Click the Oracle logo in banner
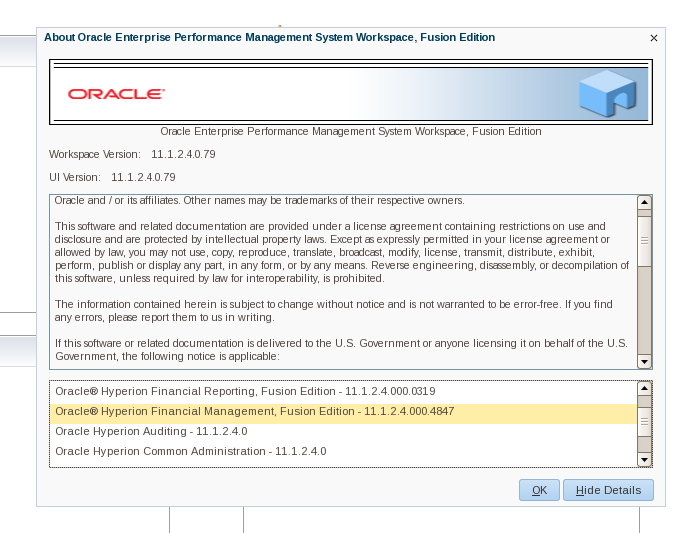Viewport: 697px width, 533px height. click(x=116, y=94)
